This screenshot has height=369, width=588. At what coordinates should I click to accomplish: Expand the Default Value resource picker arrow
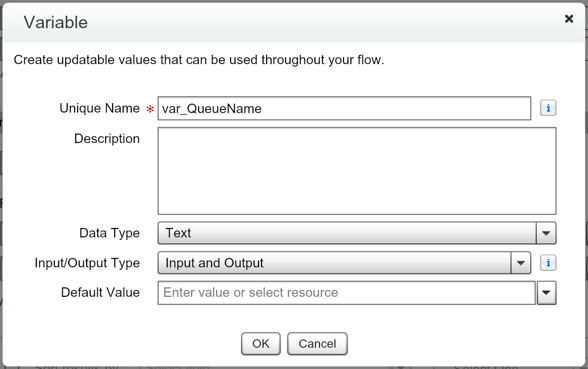pyautogui.click(x=546, y=292)
